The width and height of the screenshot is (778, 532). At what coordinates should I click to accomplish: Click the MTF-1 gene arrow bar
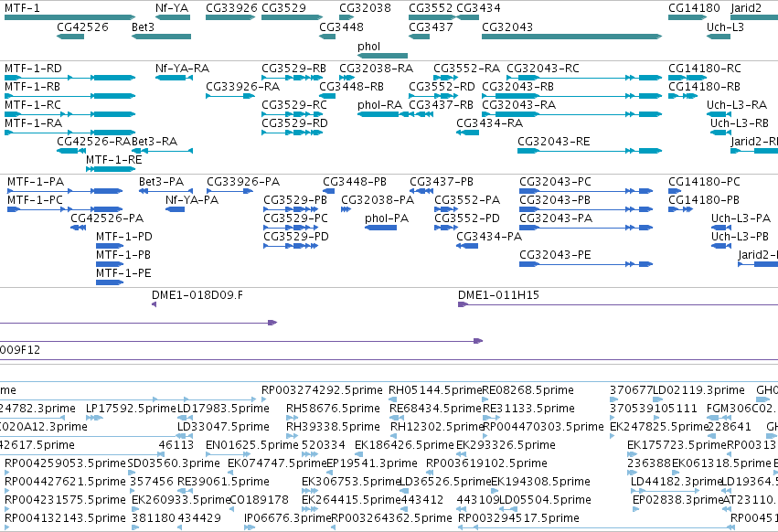point(70,17)
